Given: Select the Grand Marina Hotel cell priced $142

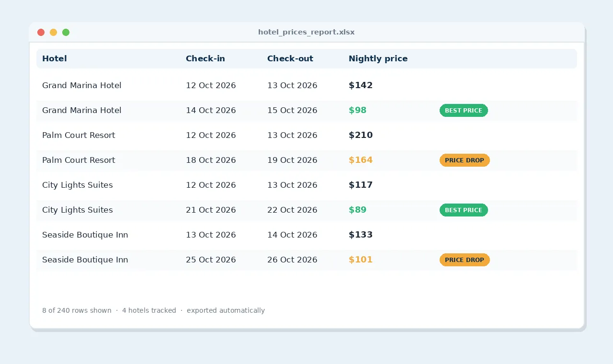Looking at the screenshot, I should pyautogui.click(x=82, y=85).
